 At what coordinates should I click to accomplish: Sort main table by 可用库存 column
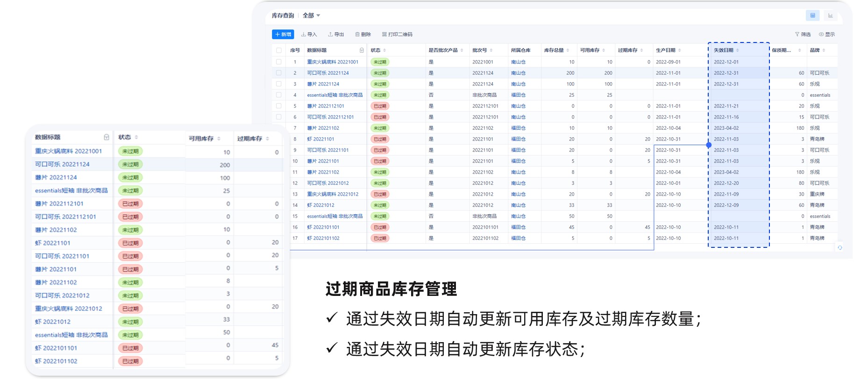(604, 50)
